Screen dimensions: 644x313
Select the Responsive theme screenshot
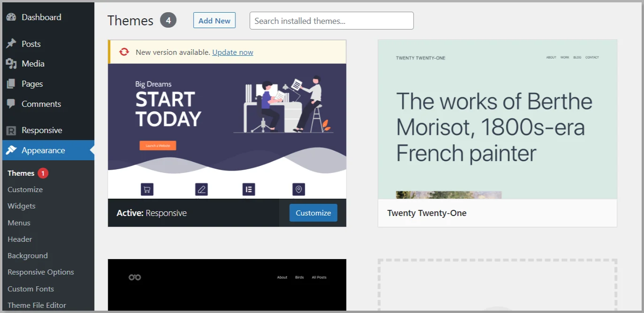(x=227, y=131)
